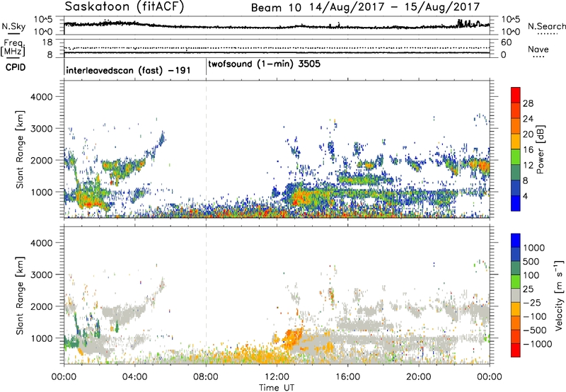Select the "Freq. [MHz]" axis label

(x=13, y=48)
